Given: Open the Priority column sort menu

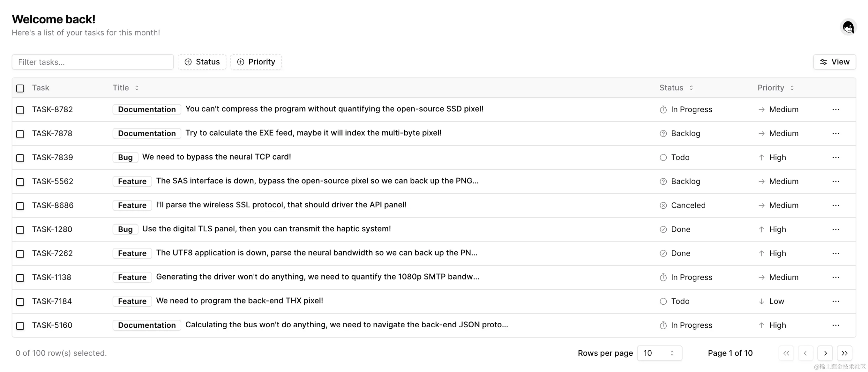Looking at the screenshot, I should 775,88.
